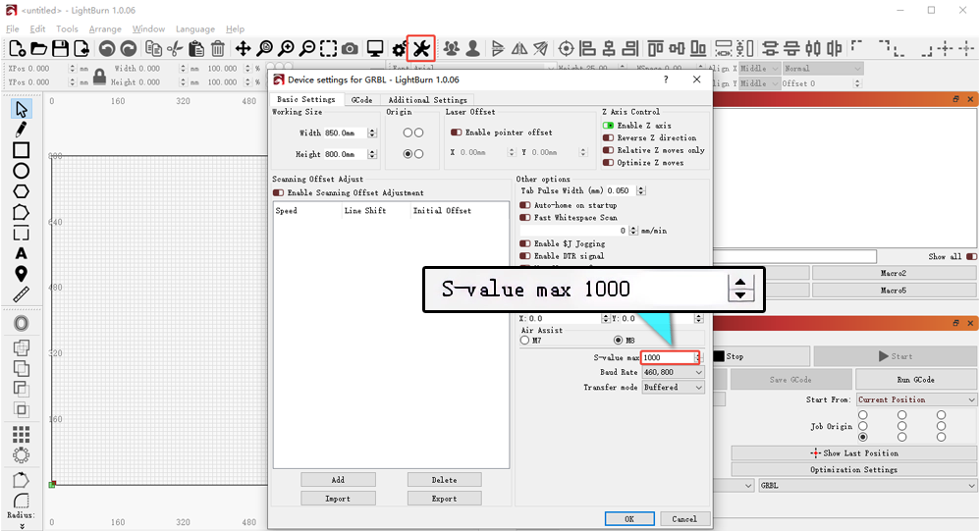Viewport: 980px width, 531px height.
Task: Switch to the Additional Settings tab
Action: pyautogui.click(x=427, y=100)
